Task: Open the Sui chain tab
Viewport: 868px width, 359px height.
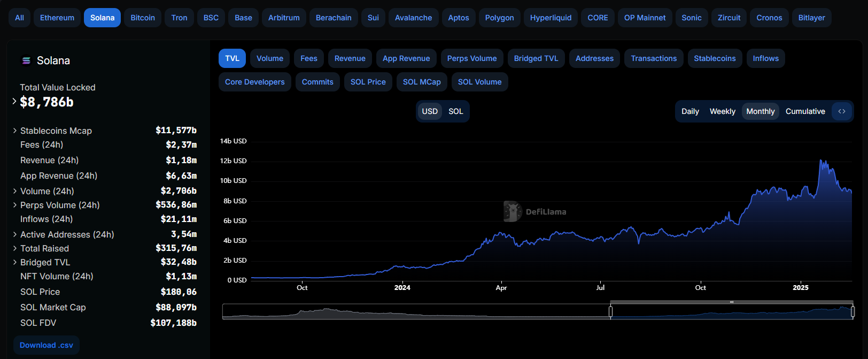Action: [x=373, y=18]
